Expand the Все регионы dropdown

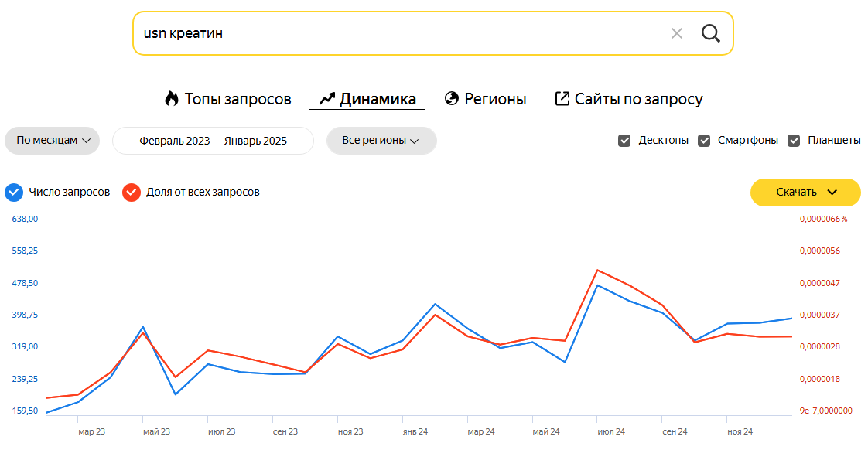381,141
